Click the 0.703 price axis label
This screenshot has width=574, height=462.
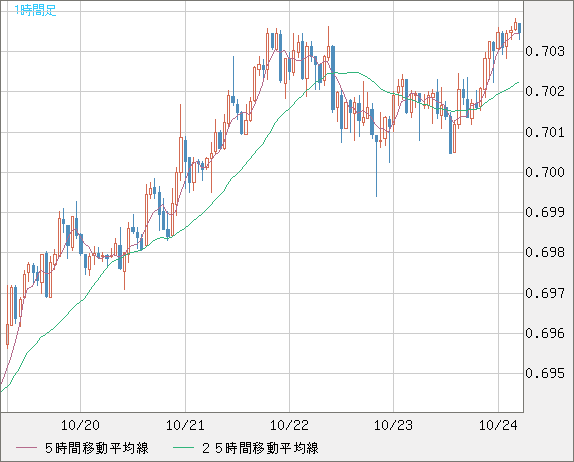pyautogui.click(x=545, y=51)
